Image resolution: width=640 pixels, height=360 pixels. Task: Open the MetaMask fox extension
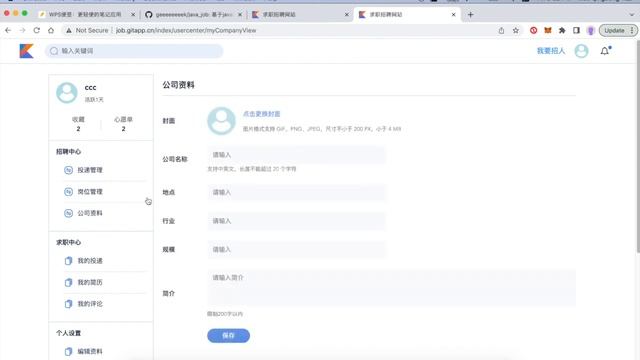click(x=548, y=30)
